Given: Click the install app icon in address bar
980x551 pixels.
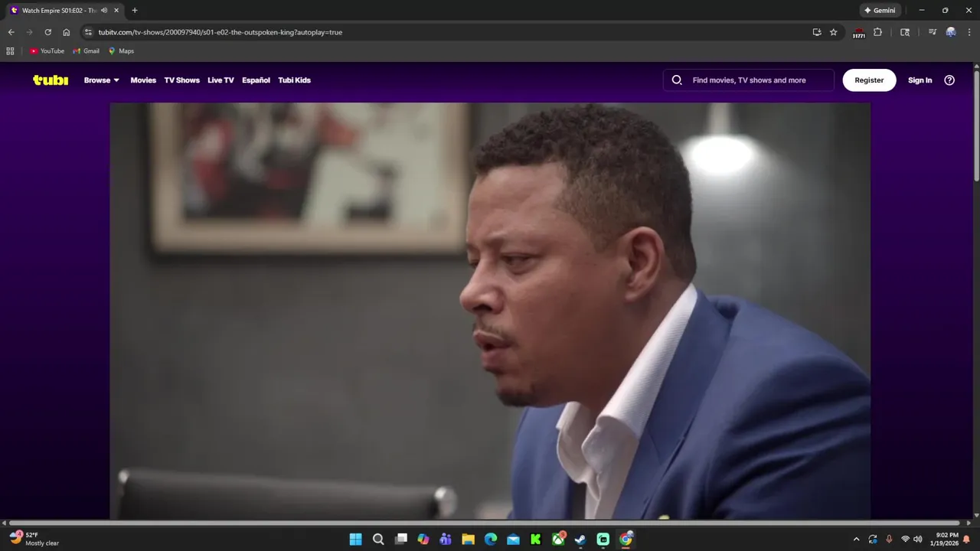Looking at the screenshot, I should point(817,32).
